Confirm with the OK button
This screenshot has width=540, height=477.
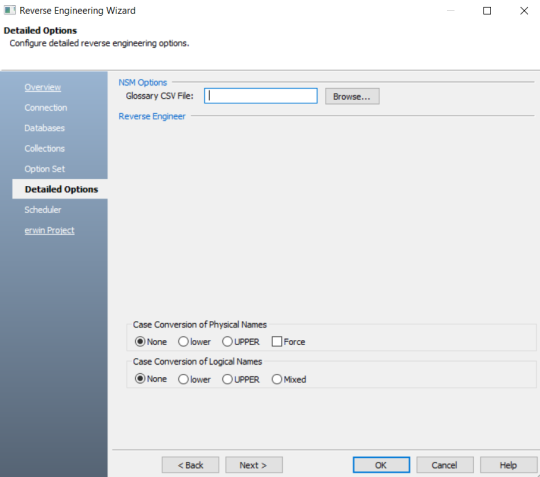coord(381,465)
